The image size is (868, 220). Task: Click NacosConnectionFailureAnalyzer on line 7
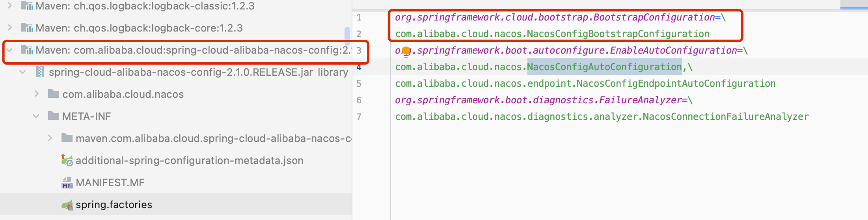pyautogui.click(x=726, y=117)
